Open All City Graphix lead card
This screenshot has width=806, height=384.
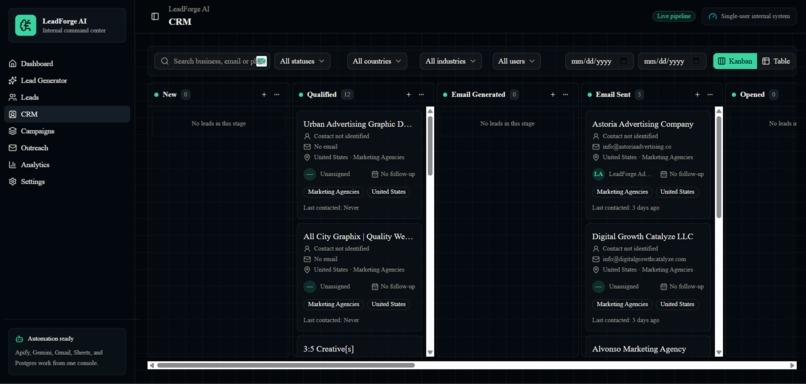(x=359, y=278)
